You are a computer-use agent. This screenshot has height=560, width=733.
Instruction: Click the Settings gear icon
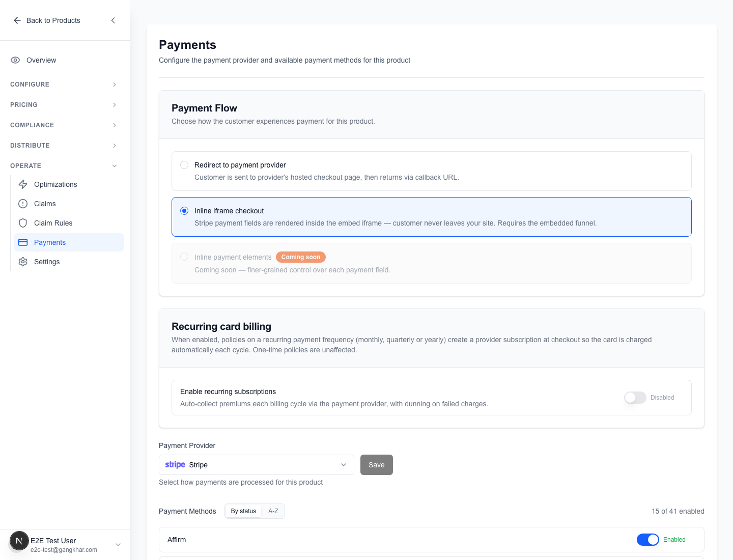[x=23, y=262]
